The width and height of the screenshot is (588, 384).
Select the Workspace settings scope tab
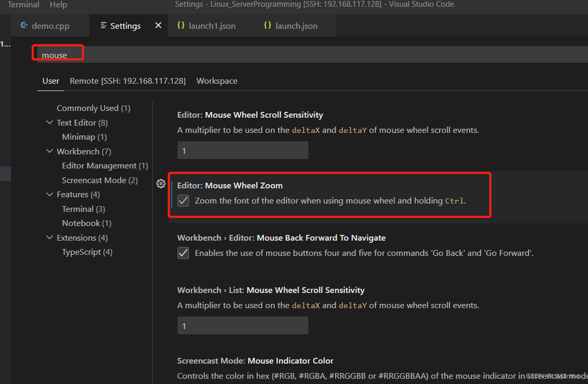click(x=217, y=81)
